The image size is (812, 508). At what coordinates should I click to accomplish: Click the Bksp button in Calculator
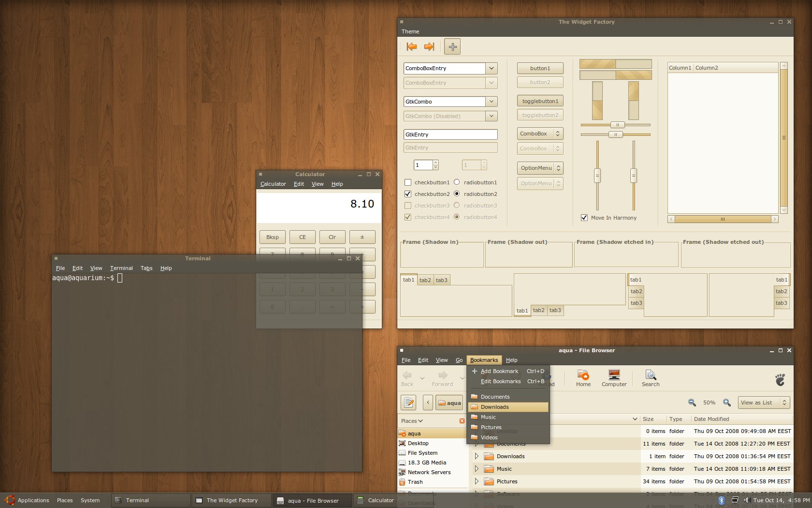(x=273, y=237)
